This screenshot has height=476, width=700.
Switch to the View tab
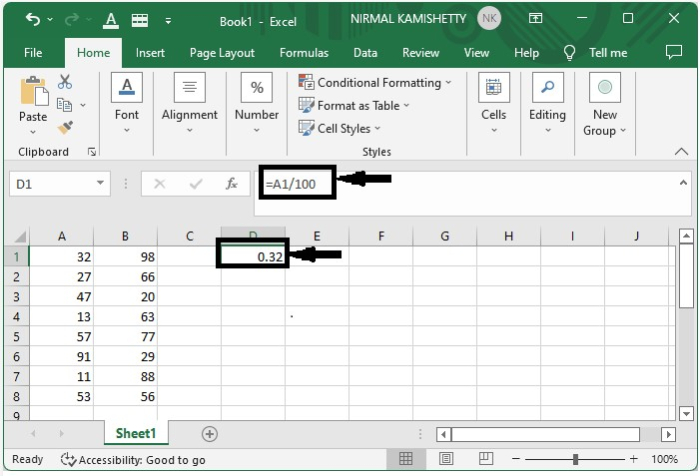click(x=476, y=53)
